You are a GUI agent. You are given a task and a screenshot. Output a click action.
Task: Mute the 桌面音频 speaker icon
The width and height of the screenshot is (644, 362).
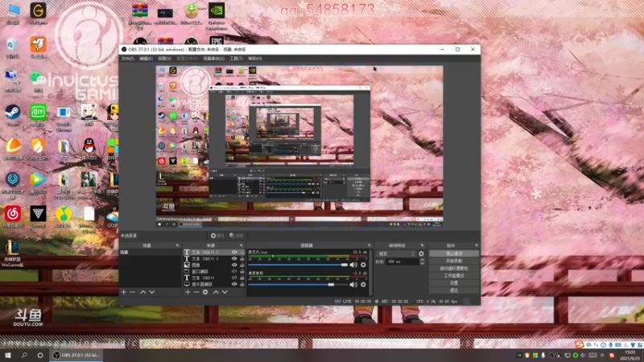click(353, 285)
